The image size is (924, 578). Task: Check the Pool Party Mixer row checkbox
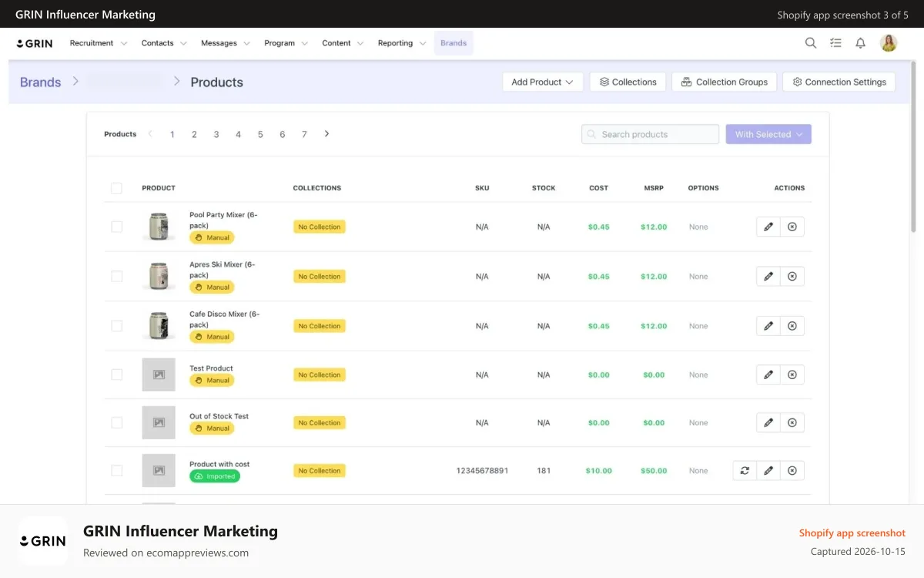[116, 227]
